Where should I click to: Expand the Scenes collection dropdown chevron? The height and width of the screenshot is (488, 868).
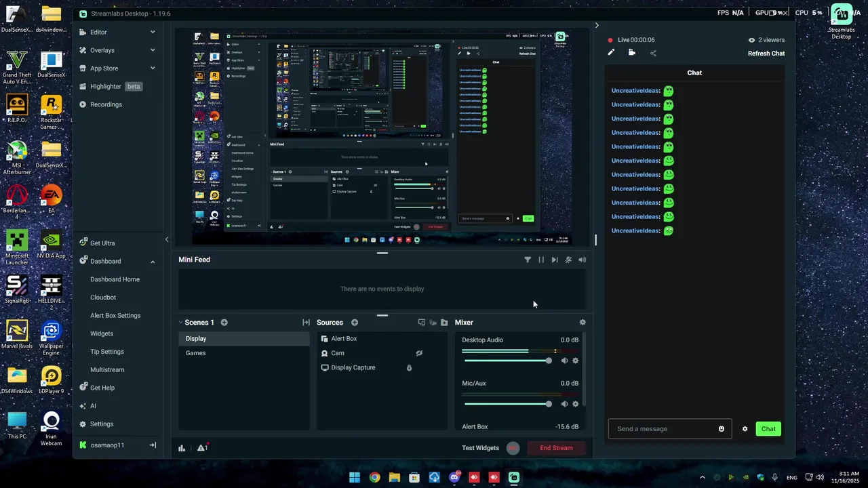(x=181, y=323)
